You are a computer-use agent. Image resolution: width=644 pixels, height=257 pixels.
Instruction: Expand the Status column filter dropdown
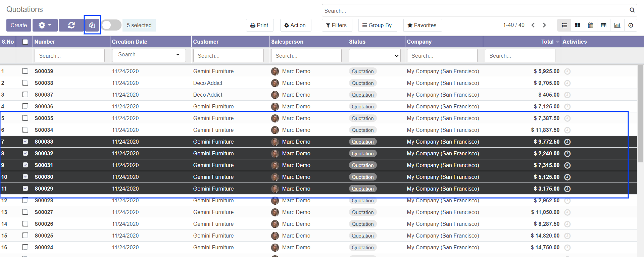375,56
